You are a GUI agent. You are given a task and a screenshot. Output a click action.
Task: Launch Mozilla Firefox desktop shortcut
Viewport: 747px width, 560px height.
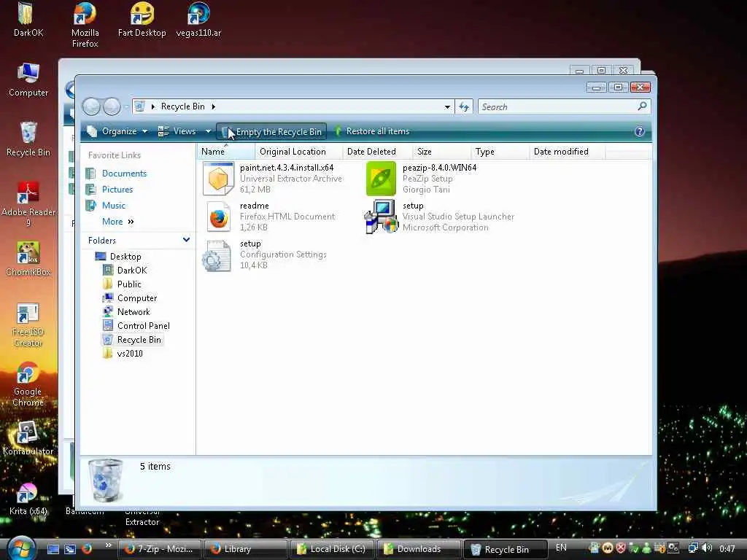[x=85, y=24]
